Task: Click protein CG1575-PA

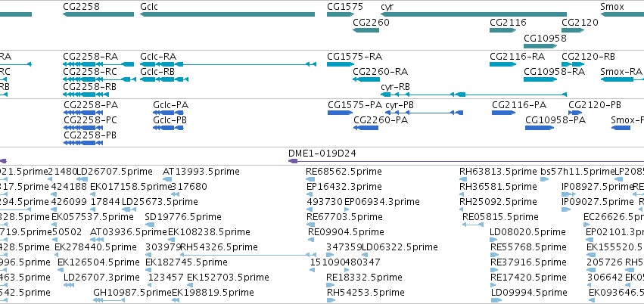Action: click(355, 105)
